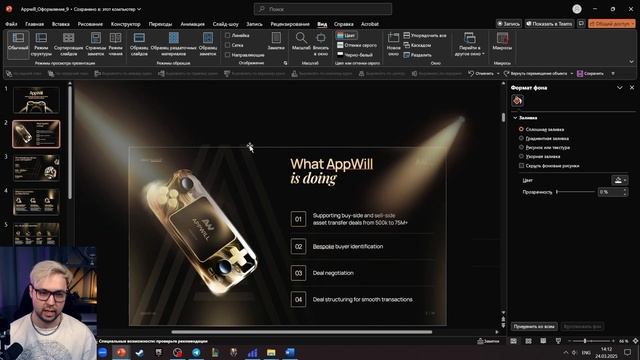Click Разделить split window command
This screenshot has height=360, width=640.
(x=418, y=55)
